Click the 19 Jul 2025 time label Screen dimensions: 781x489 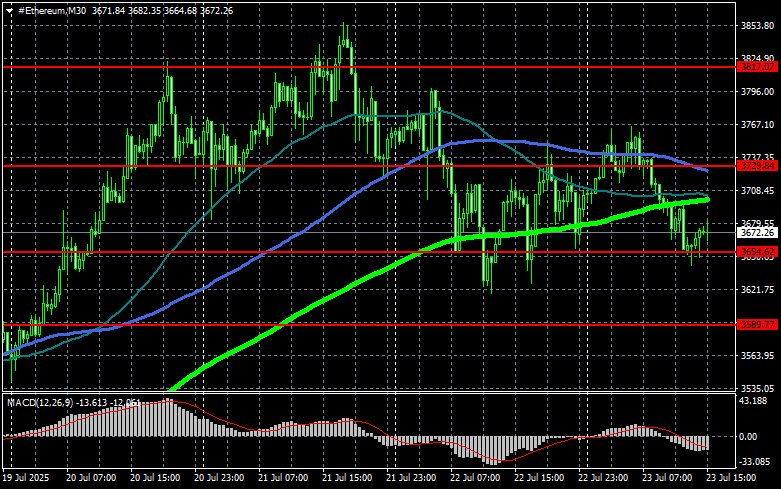point(26,478)
